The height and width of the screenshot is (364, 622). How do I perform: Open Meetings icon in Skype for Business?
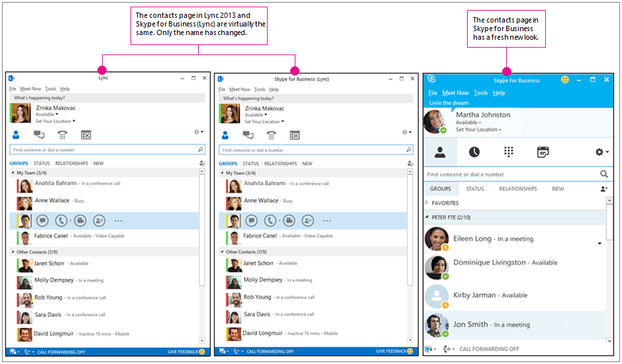tap(543, 152)
